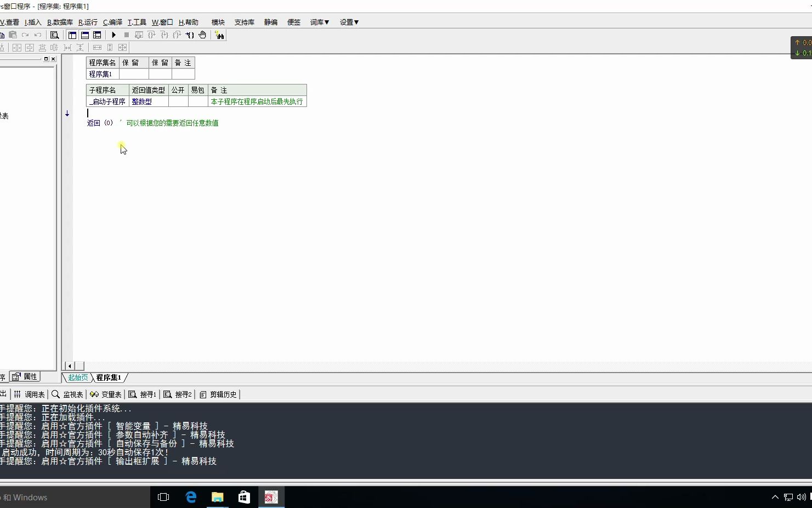This screenshot has width=812, height=508.
Task: Click the 静编 button
Action: tap(271, 22)
